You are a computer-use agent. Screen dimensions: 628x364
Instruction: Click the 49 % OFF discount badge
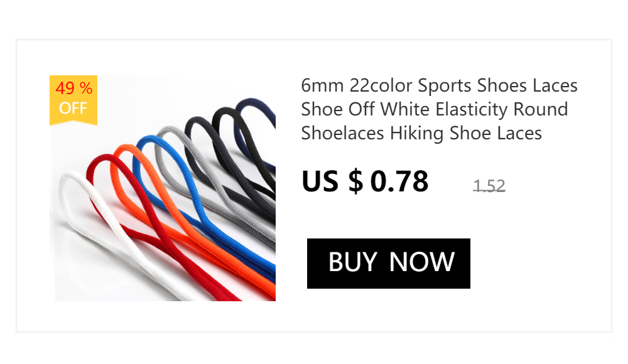pos(73,100)
